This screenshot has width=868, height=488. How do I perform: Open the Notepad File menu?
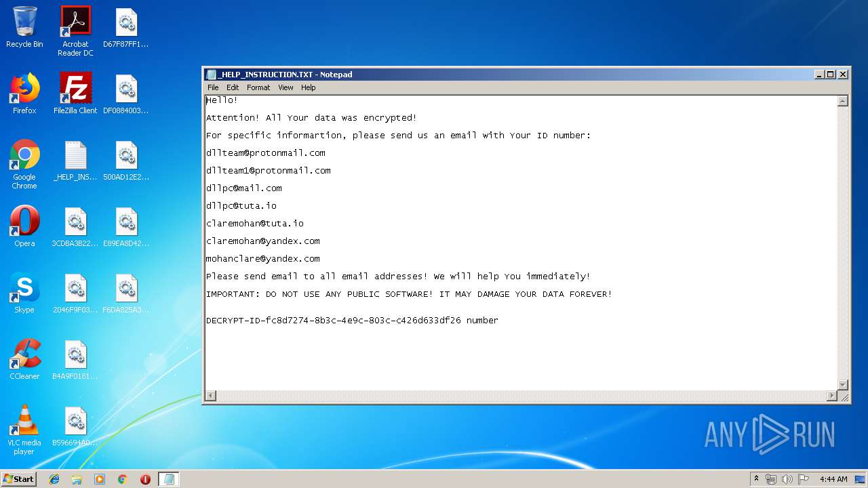213,87
